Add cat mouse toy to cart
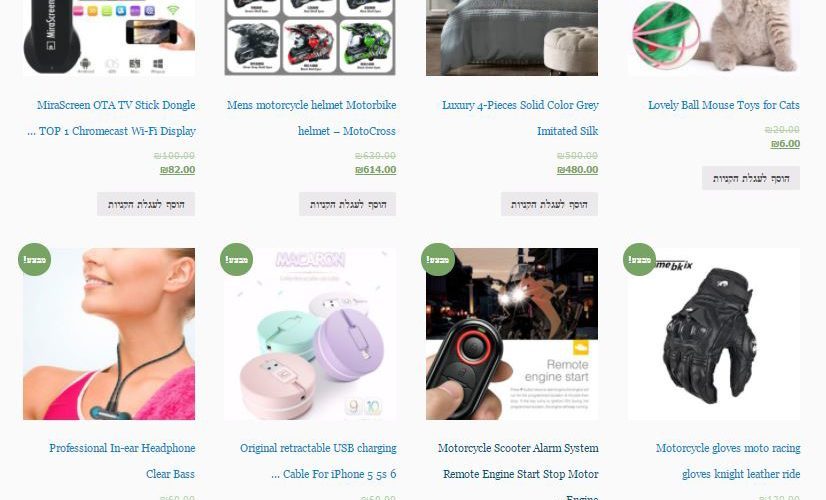This screenshot has height=500, width=826. tap(751, 178)
